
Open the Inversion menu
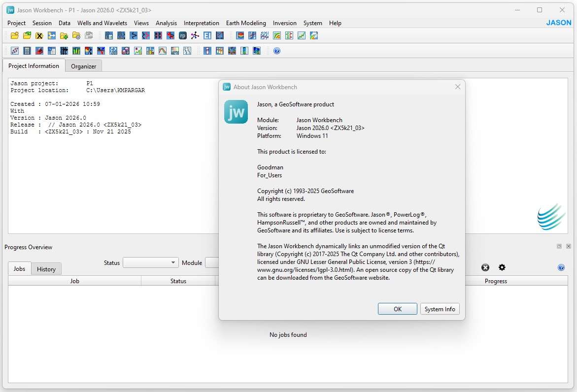285,23
